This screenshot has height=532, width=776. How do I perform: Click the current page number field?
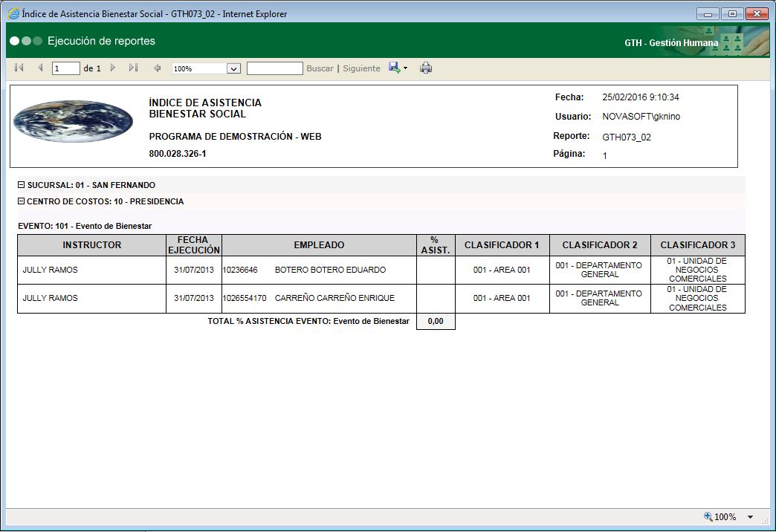[x=65, y=68]
